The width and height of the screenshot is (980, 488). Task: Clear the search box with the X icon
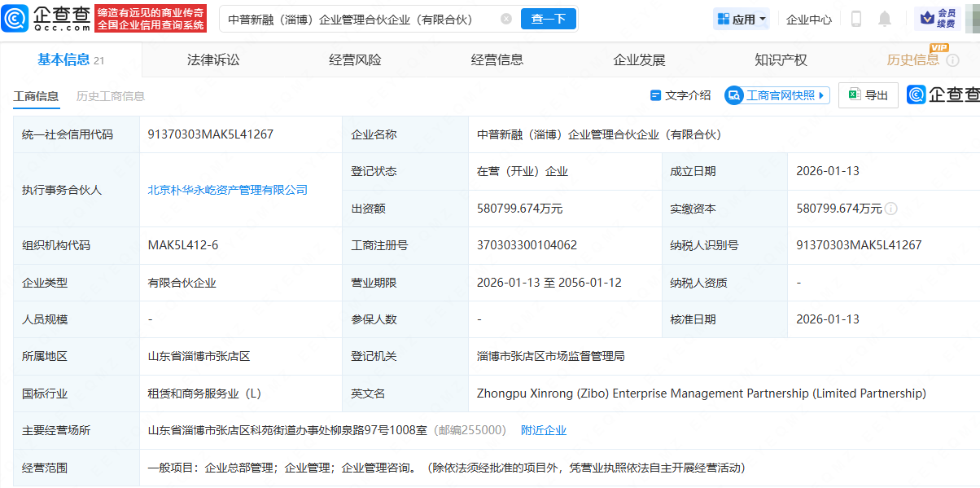pos(506,19)
